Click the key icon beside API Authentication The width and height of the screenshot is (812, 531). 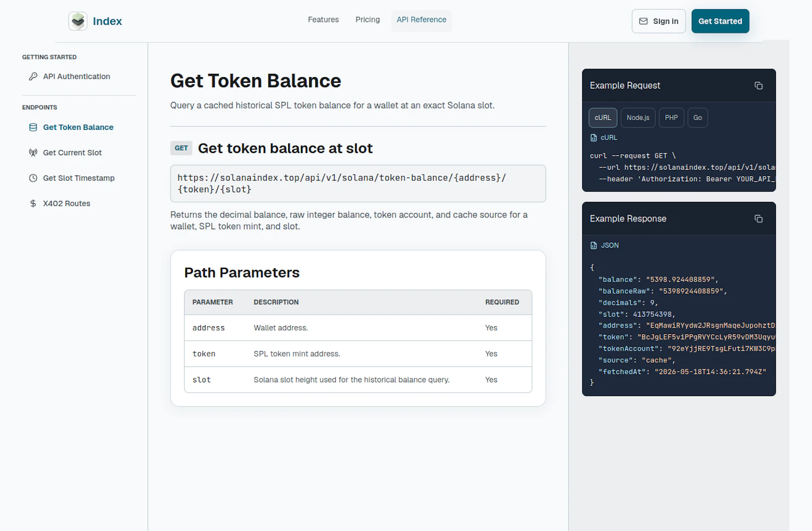tap(33, 77)
